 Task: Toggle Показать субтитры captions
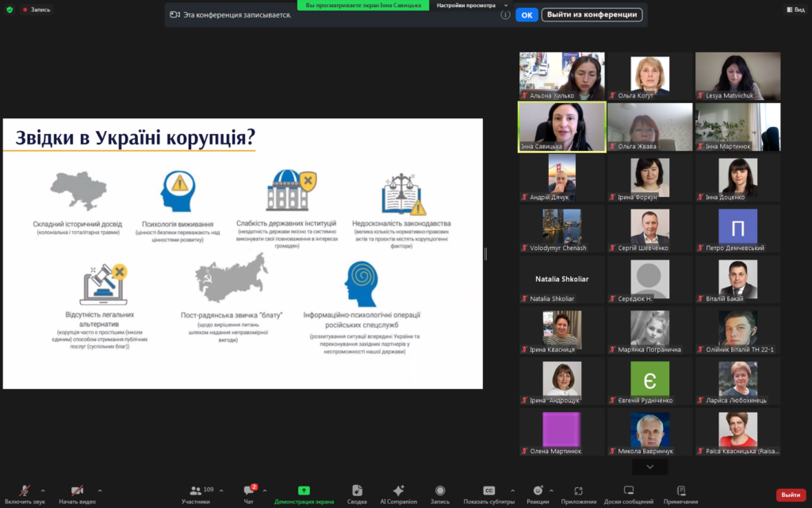coord(488,491)
